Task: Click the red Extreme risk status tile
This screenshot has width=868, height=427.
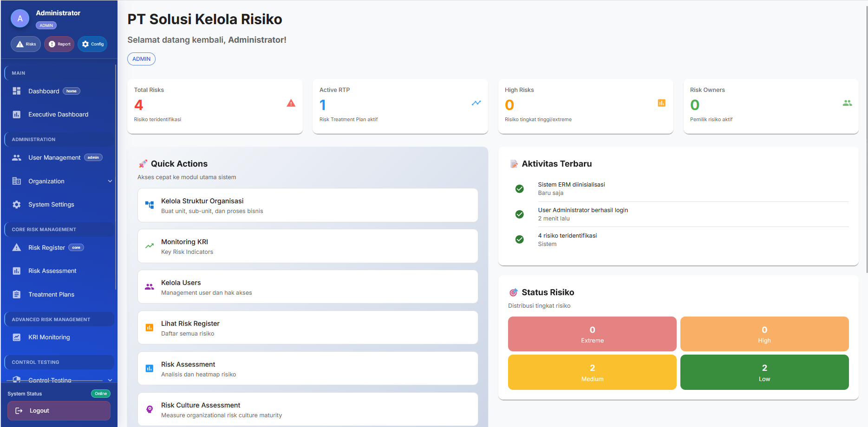Action: 592,334
